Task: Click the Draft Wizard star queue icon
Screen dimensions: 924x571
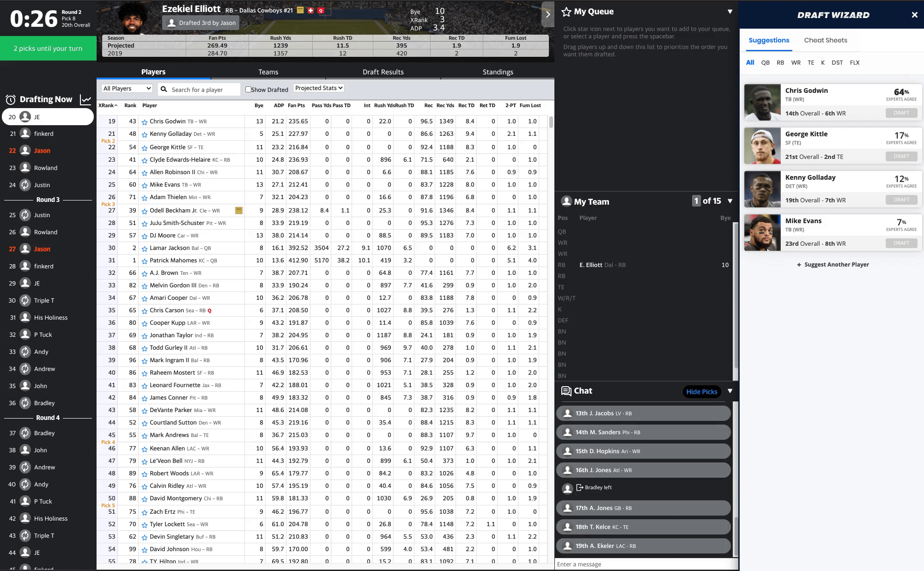Action: [x=566, y=11]
